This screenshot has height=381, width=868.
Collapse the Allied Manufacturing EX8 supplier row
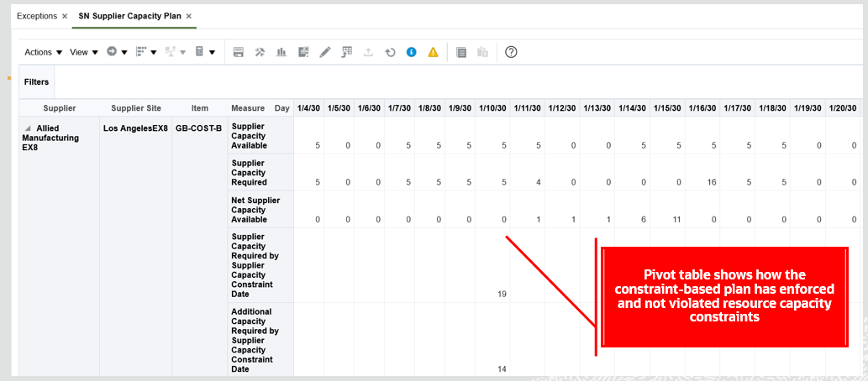(x=28, y=128)
